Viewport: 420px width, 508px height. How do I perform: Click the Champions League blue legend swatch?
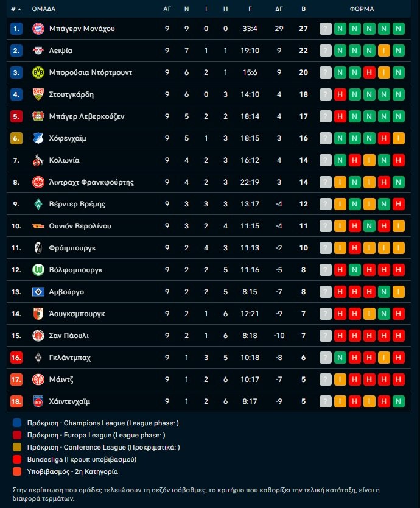point(17,423)
